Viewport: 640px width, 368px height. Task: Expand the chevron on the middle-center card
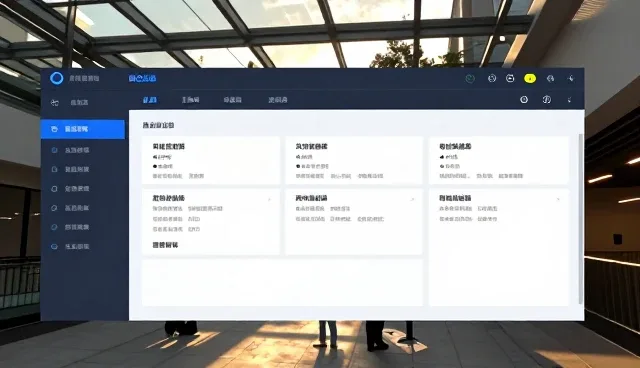coord(412,200)
